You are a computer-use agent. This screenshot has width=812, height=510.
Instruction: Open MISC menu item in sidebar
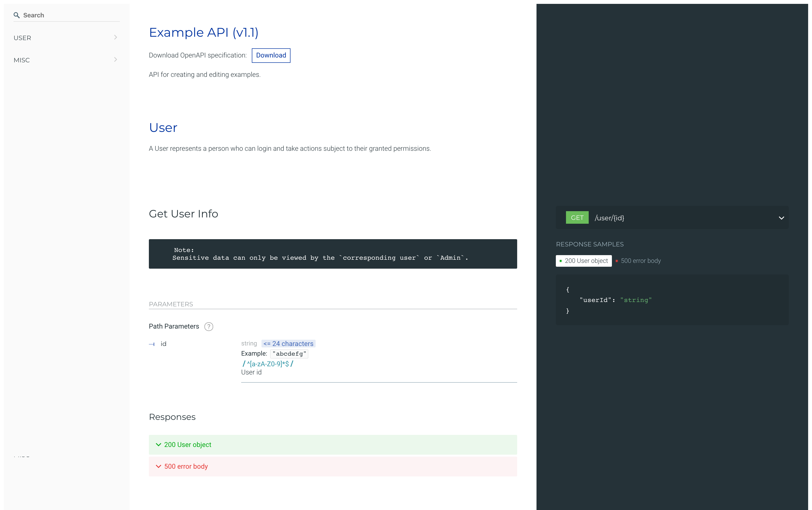click(22, 60)
